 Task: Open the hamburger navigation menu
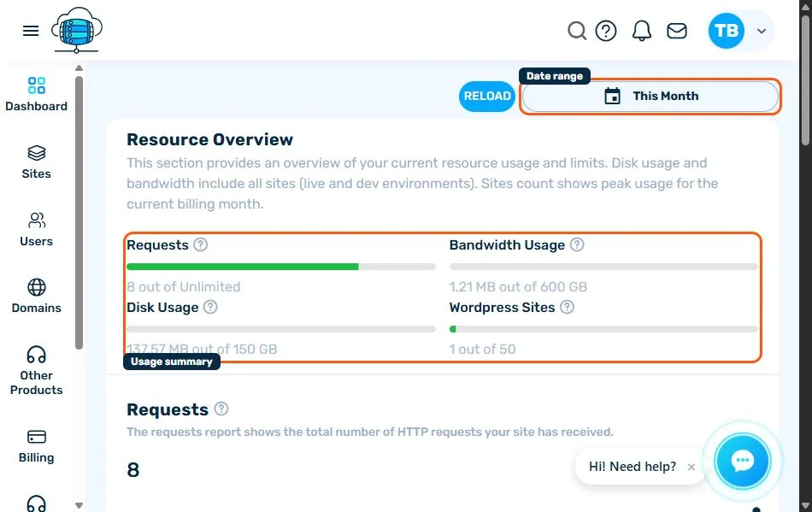31,31
